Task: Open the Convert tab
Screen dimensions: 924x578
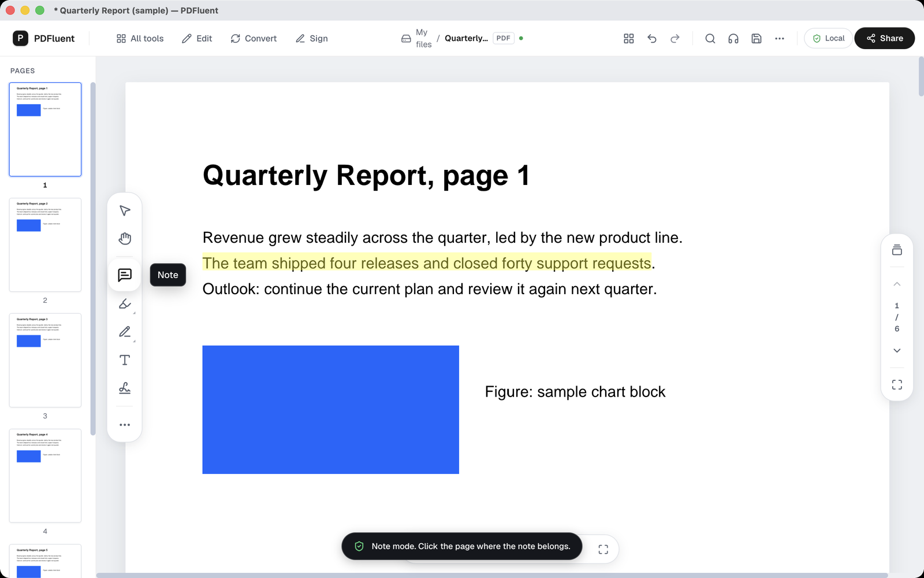Action: tap(254, 38)
